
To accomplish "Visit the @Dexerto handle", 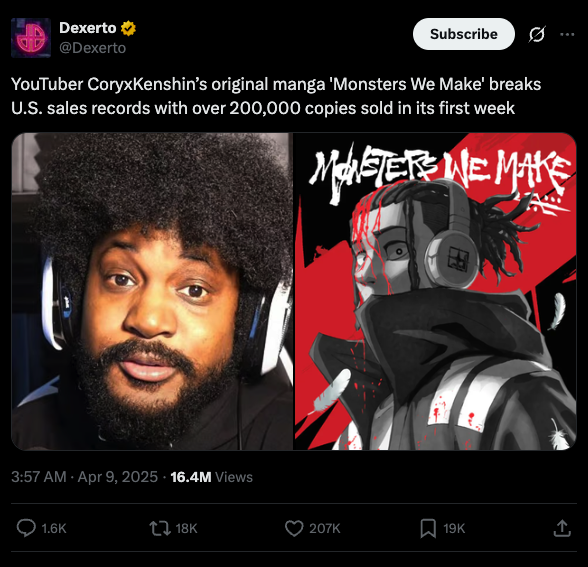I will click(93, 48).
